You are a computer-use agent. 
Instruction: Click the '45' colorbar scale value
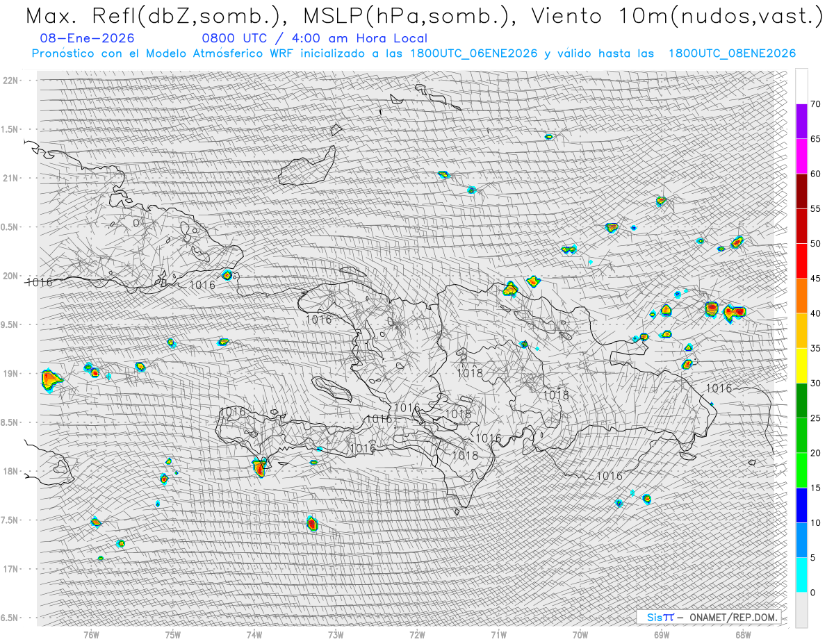815,279
